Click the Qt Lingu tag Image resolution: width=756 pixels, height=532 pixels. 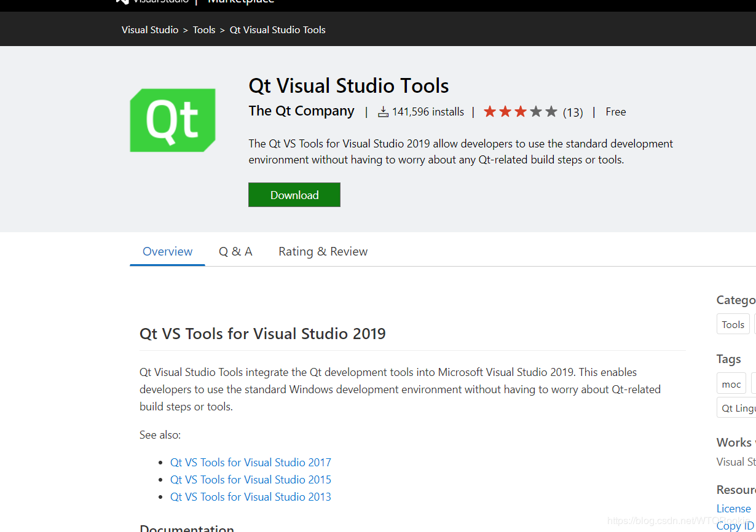point(738,408)
